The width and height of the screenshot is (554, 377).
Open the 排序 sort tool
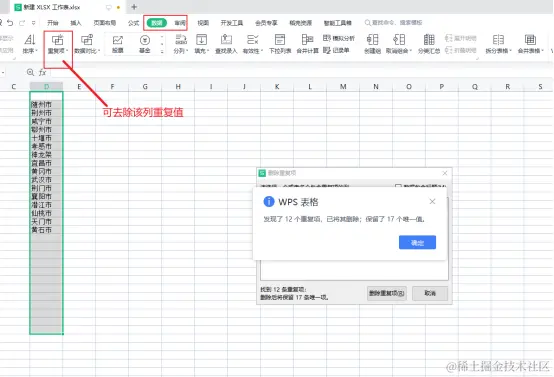click(29, 44)
